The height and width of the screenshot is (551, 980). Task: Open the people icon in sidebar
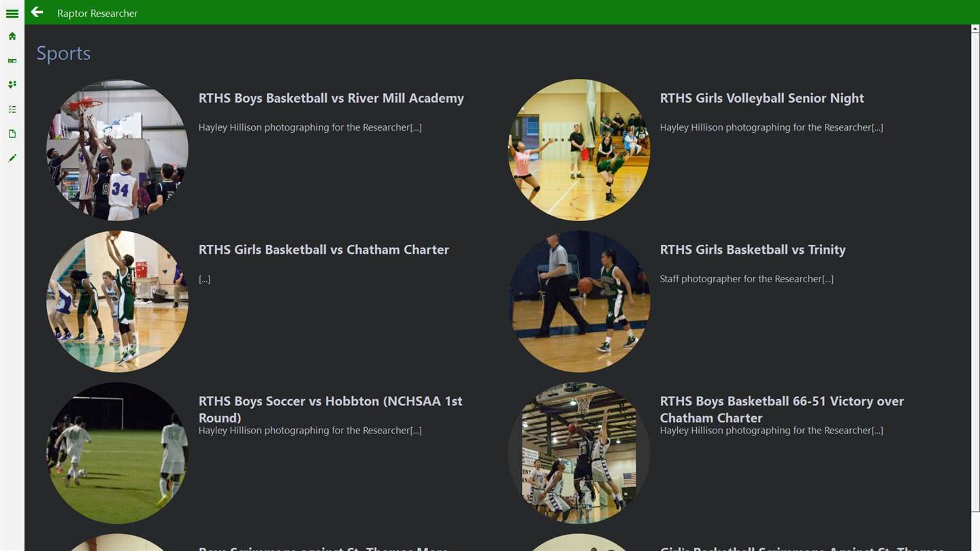coord(12,85)
